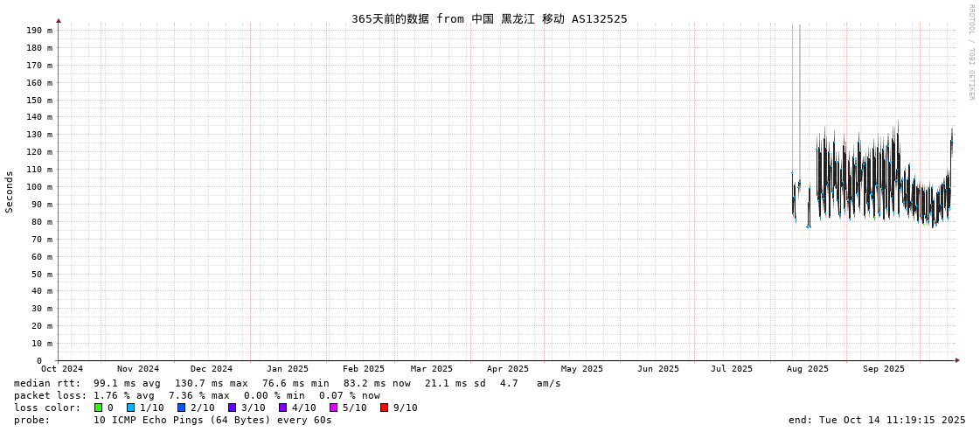Image resolution: width=980 pixels, height=432 pixels.
Task: Click the '190 m' y-axis value
Action: [39, 30]
